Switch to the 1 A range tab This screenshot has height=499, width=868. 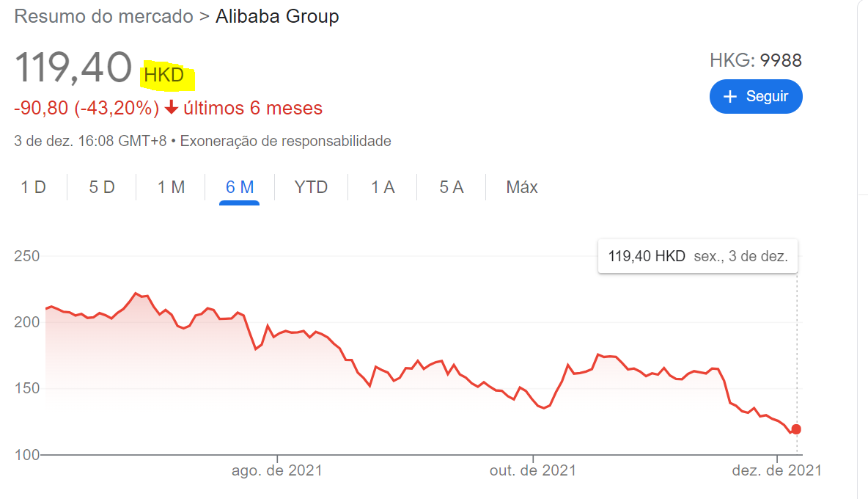click(x=383, y=187)
